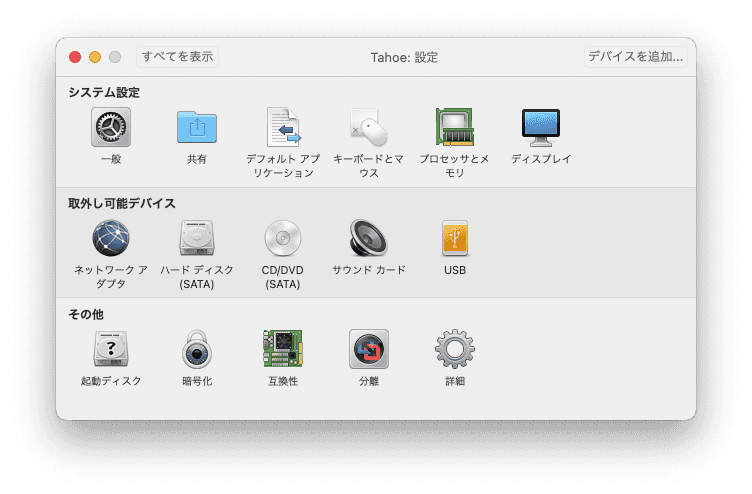Open the 詳細 gear icon
Screen dimensions: 752x494
tap(455, 349)
